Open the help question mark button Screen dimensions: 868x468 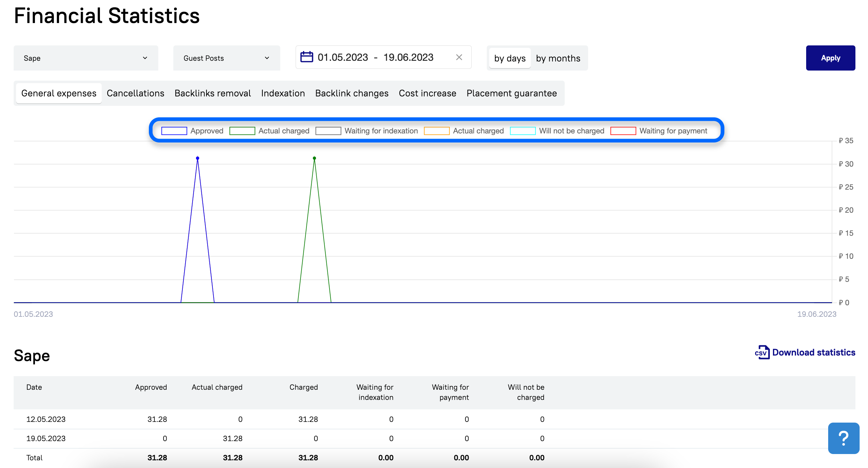tap(844, 438)
